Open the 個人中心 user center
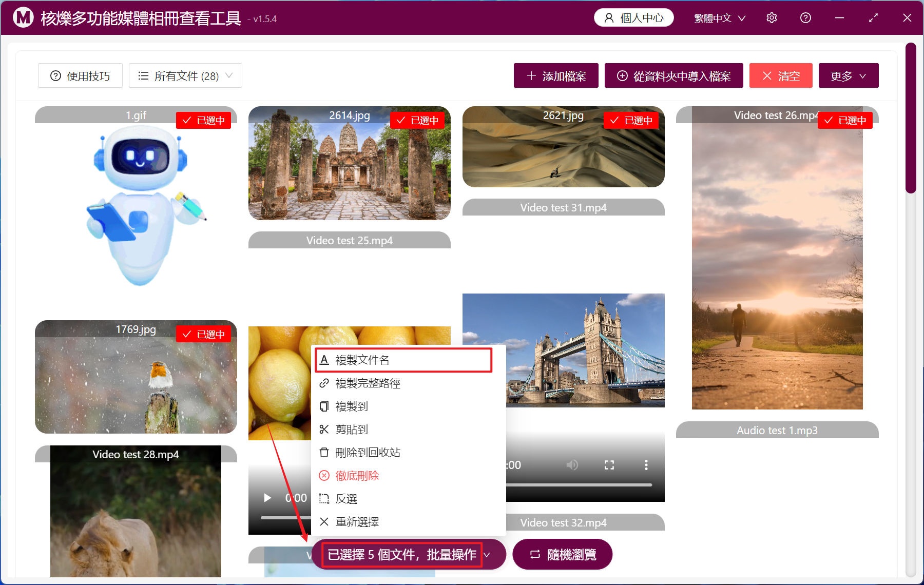 pos(634,18)
